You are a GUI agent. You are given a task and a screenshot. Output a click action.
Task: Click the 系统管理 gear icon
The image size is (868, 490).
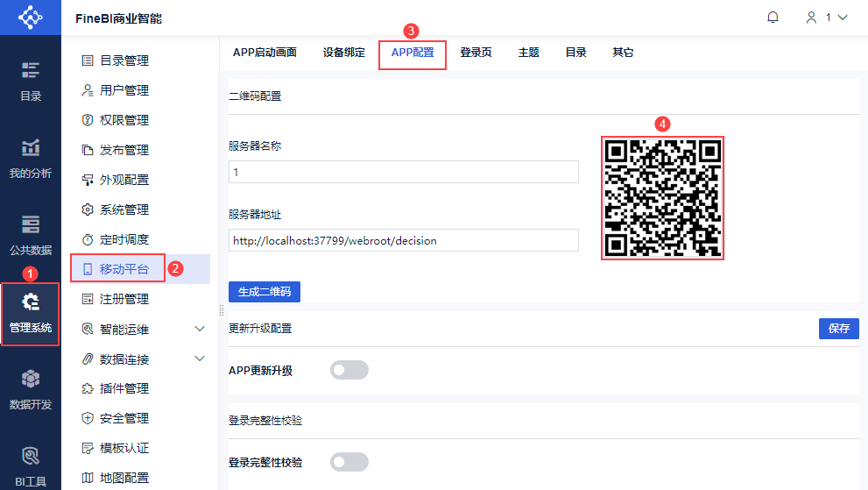pos(88,209)
